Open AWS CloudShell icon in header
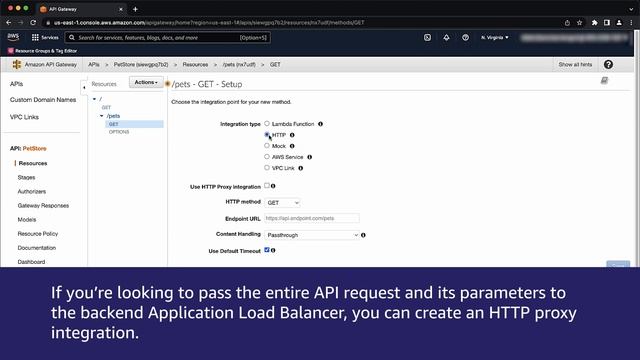The image size is (640, 360). (x=427, y=38)
